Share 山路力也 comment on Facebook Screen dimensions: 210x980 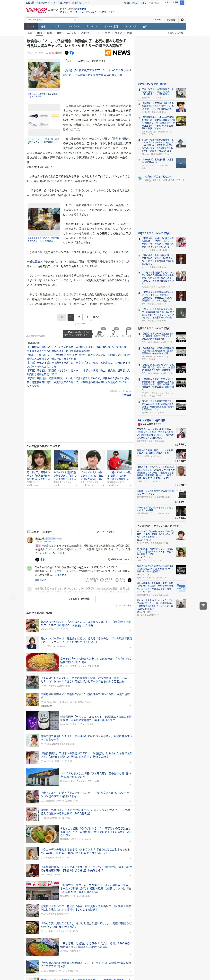pyautogui.click(x=42, y=559)
